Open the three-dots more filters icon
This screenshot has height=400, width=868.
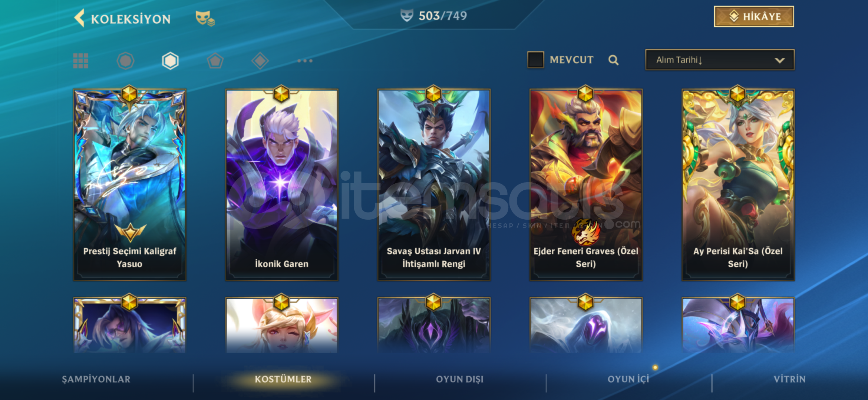click(x=305, y=61)
